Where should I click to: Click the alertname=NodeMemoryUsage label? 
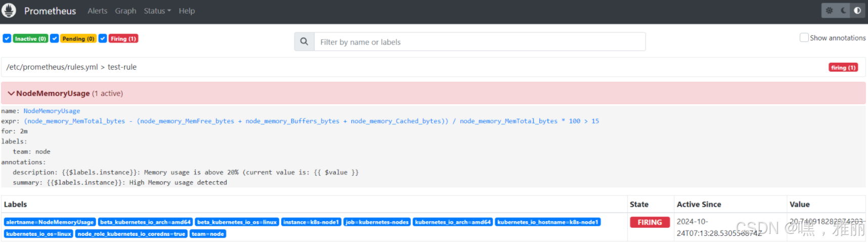click(50, 222)
